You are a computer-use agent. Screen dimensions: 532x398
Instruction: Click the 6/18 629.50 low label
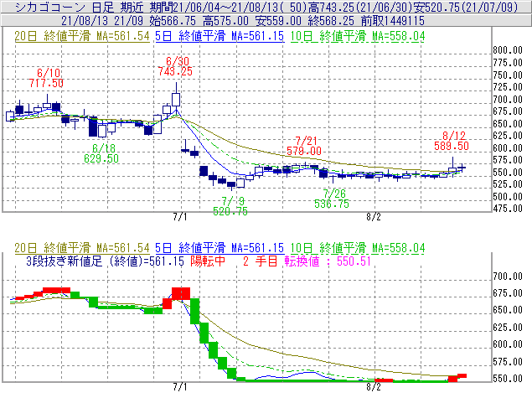pyautogui.click(x=101, y=153)
